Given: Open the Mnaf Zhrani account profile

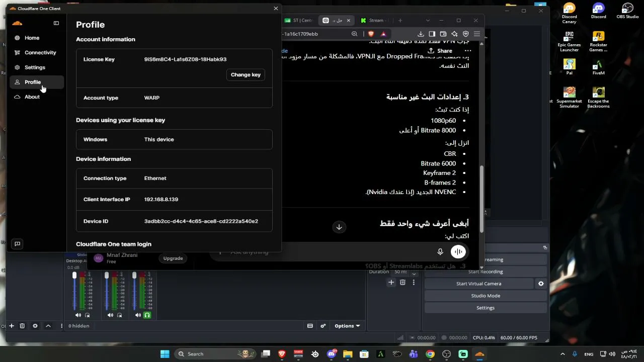Looking at the screenshot, I should tap(116, 258).
